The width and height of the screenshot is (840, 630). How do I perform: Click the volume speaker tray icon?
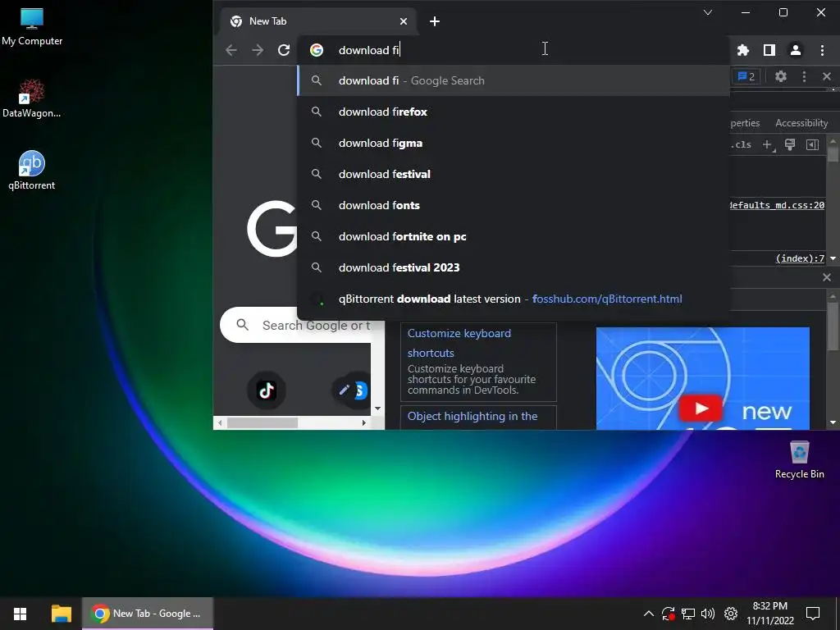[708, 614]
